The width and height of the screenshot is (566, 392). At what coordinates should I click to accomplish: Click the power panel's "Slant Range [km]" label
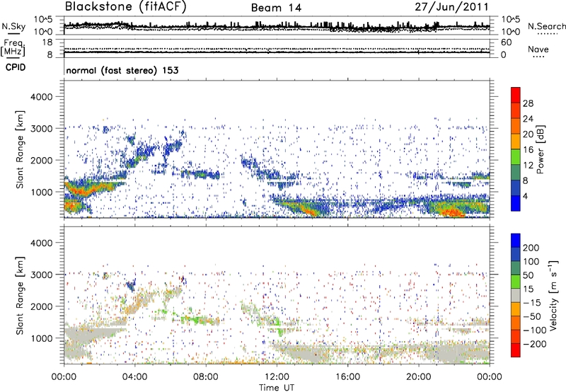20,149
